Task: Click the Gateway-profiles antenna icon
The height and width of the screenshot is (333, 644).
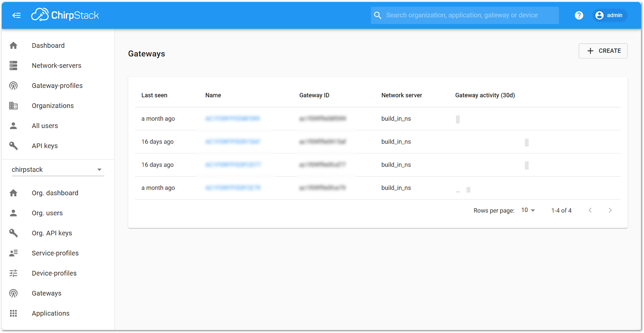Action: (13, 86)
